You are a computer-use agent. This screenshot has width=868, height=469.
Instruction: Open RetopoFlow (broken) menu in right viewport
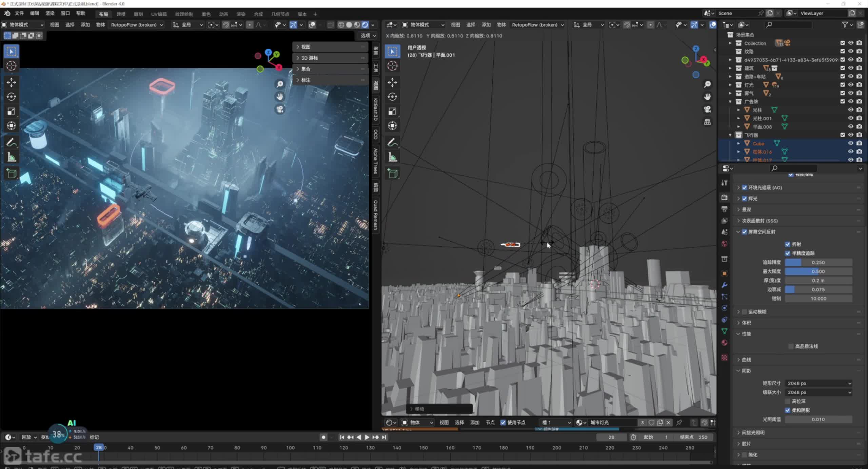coord(538,25)
